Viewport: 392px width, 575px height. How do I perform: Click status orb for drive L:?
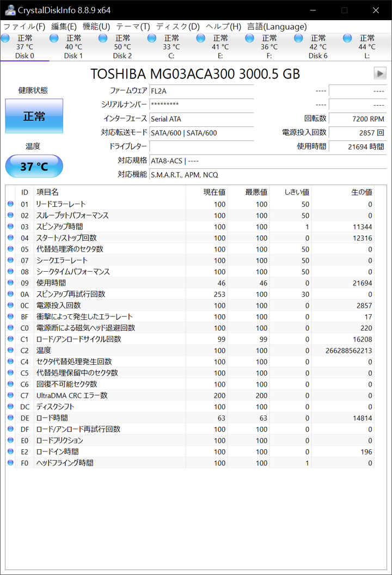coord(348,38)
